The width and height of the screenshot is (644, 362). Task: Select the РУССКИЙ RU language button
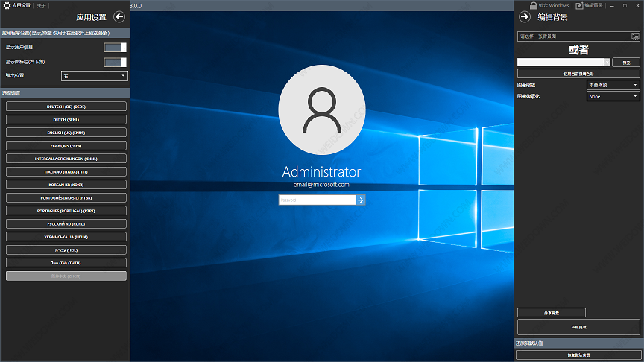tap(66, 223)
